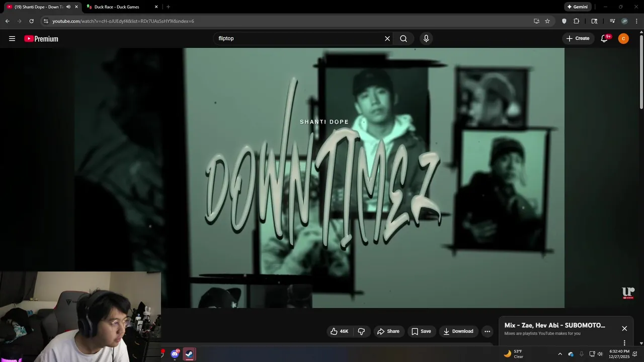Open Steam from the taskbar
The height and width of the screenshot is (362, 644).
[x=189, y=354]
